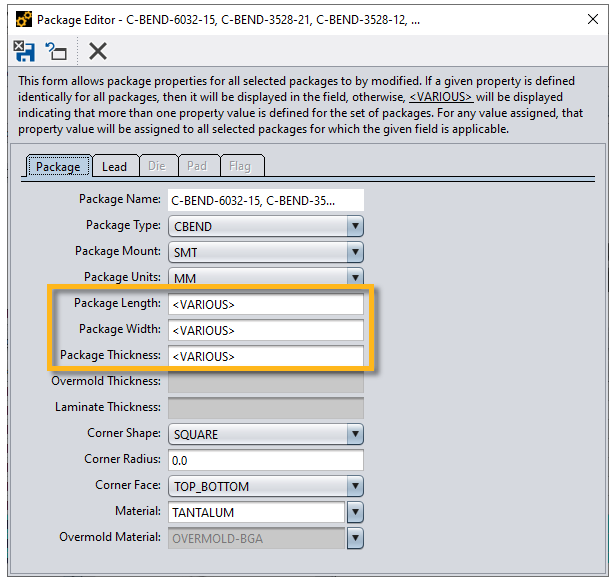This screenshot has height=583, width=614.
Task: Click the Package Thickness input field
Action: (x=266, y=356)
